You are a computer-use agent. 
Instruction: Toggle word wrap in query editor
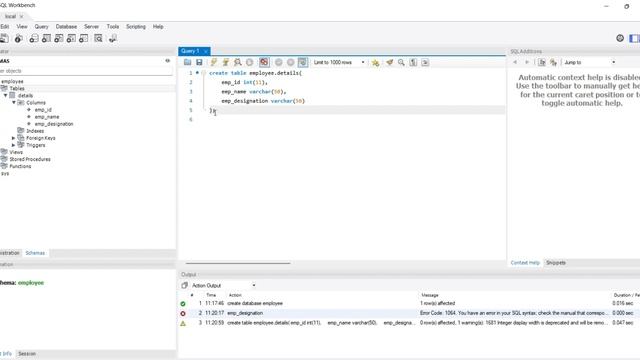(425, 62)
